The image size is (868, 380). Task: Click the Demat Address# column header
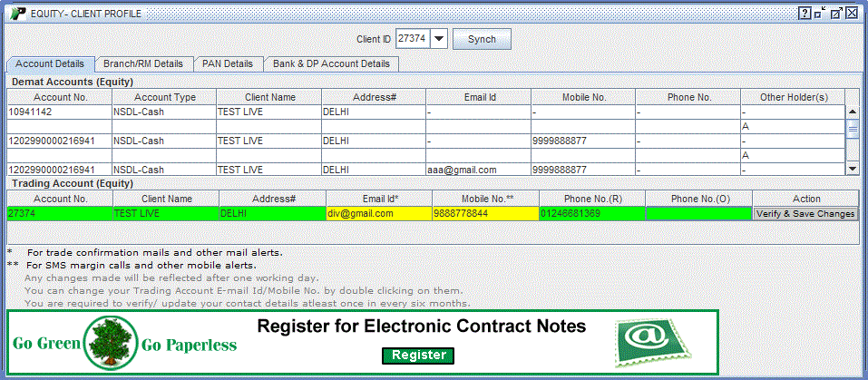coord(375,97)
